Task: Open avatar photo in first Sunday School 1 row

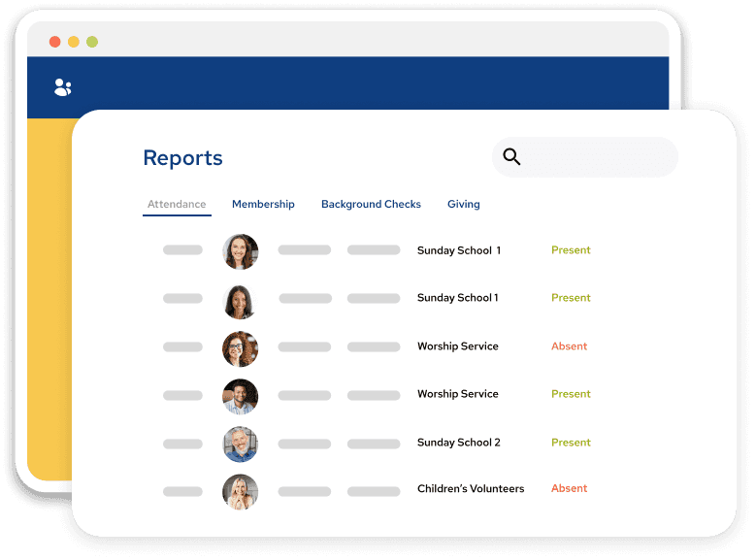Action: coord(240,251)
